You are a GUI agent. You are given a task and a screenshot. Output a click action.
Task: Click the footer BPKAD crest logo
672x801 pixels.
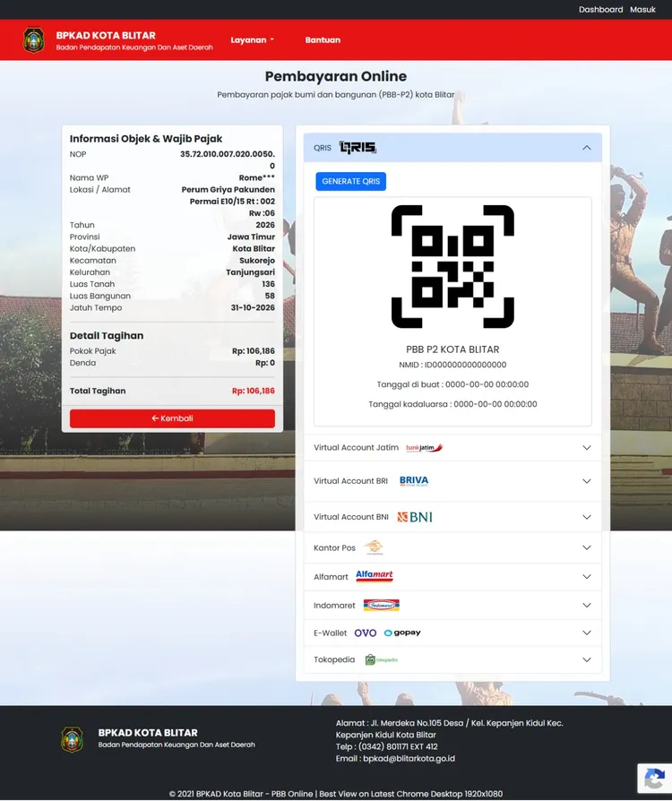click(x=72, y=740)
